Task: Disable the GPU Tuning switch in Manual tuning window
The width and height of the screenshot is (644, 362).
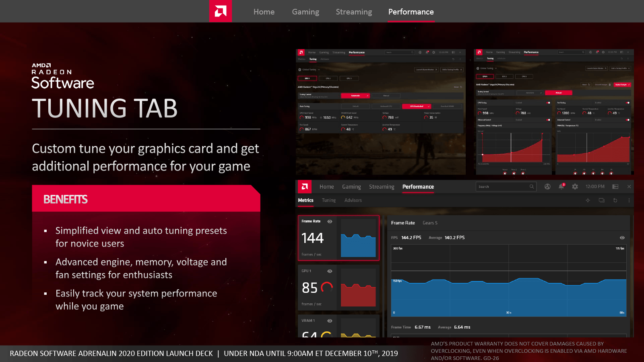Action: click(548, 103)
